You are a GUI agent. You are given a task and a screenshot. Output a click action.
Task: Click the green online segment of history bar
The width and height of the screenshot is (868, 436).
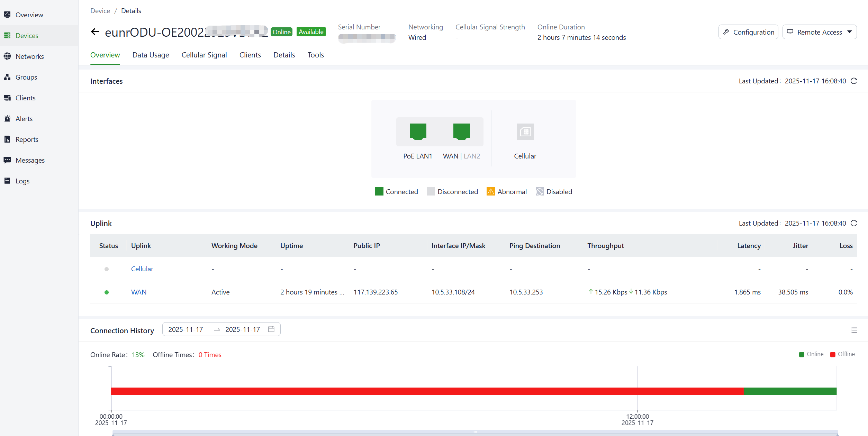pyautogui.click(x=790, y=391)
